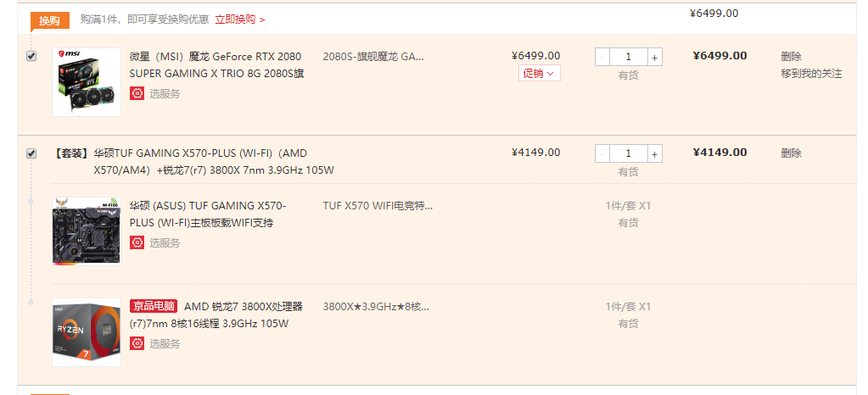Click the service gear icon under ASUS motherboard
The height and width of the screenshot is (395, 868).
tap(137, 242)
